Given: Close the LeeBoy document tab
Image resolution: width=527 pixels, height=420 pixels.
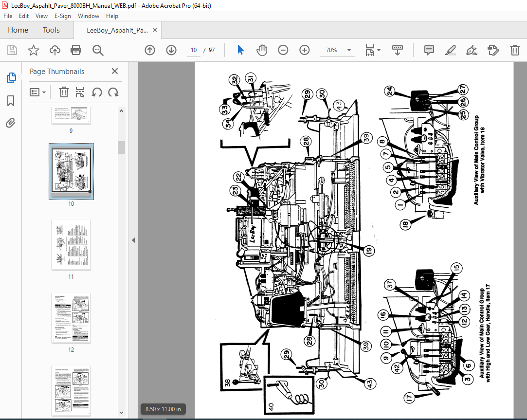Looking at the screenshot, I should pos(155,30).
